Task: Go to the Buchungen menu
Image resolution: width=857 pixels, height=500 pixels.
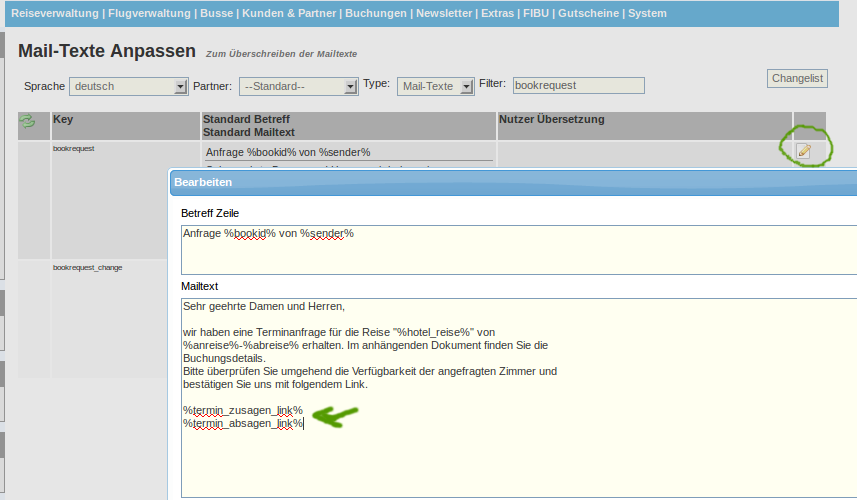Action: tap(376, 14)
